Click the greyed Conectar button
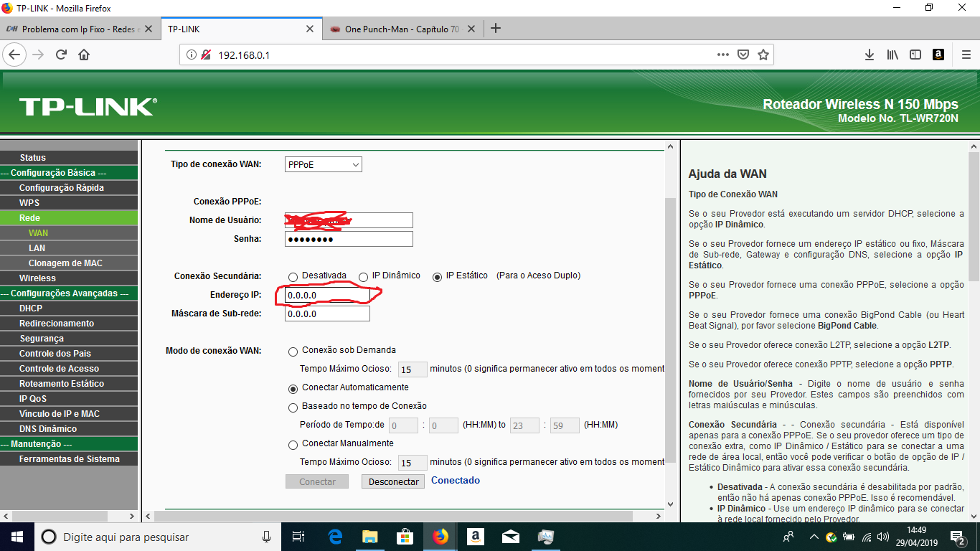The height and width of the screenshot is (551, 980). click(x=317, y=481)
